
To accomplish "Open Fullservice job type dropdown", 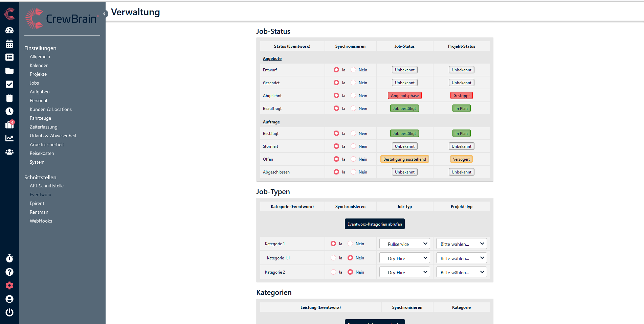I will (404, 244).
